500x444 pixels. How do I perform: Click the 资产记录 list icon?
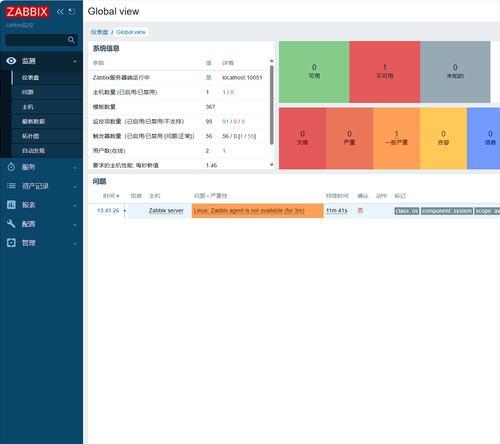click(x=11, y=186)
